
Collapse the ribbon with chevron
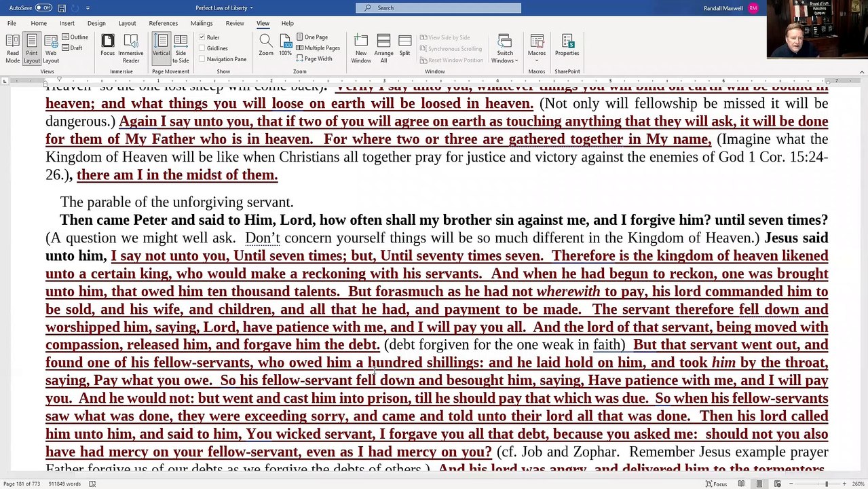coord(862,71)
